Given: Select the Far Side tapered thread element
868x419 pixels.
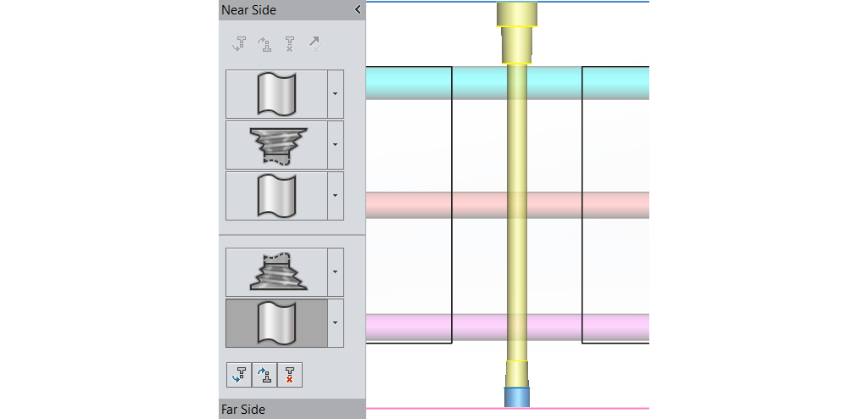Looking at the screenshot, I should tap(277, 272).
